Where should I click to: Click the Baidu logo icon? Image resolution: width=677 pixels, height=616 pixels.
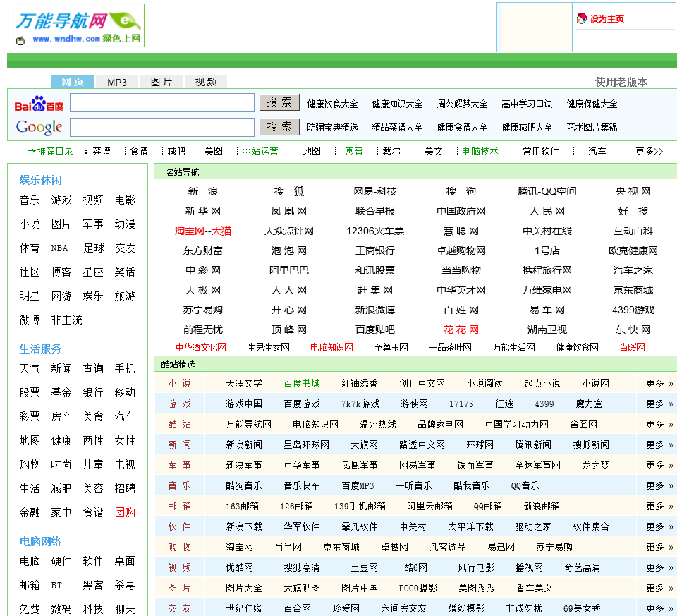39,104
